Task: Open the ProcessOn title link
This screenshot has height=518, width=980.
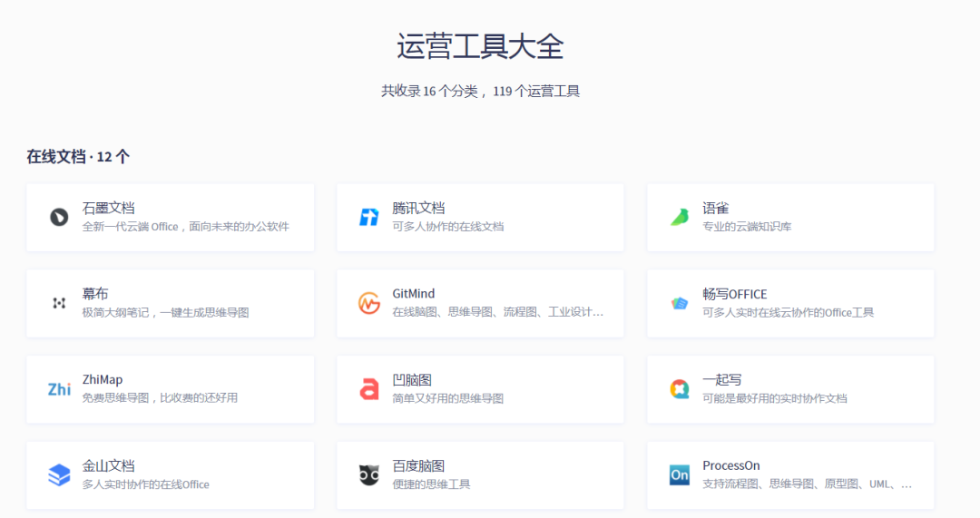Action: (730, 465)
